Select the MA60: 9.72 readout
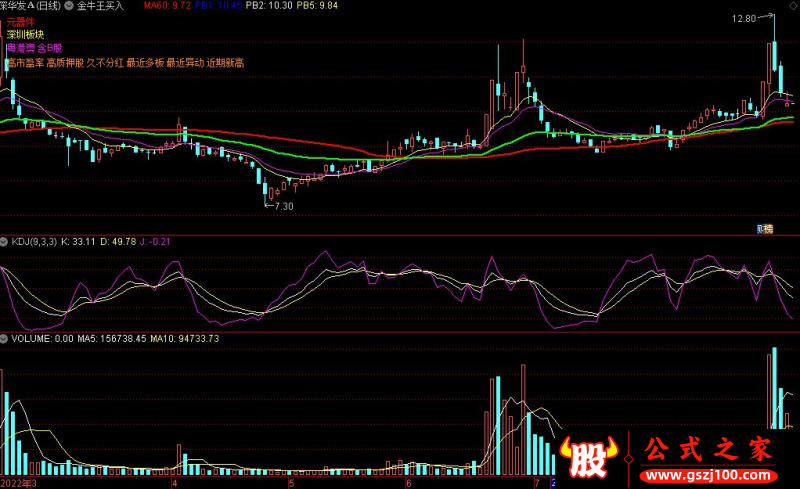The height and width of the screenshot is (489, 800). (x=167, y=6)
